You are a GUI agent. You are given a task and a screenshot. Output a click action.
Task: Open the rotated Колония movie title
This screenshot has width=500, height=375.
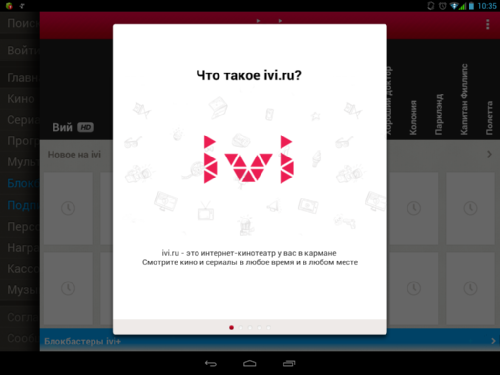[413, 117]
